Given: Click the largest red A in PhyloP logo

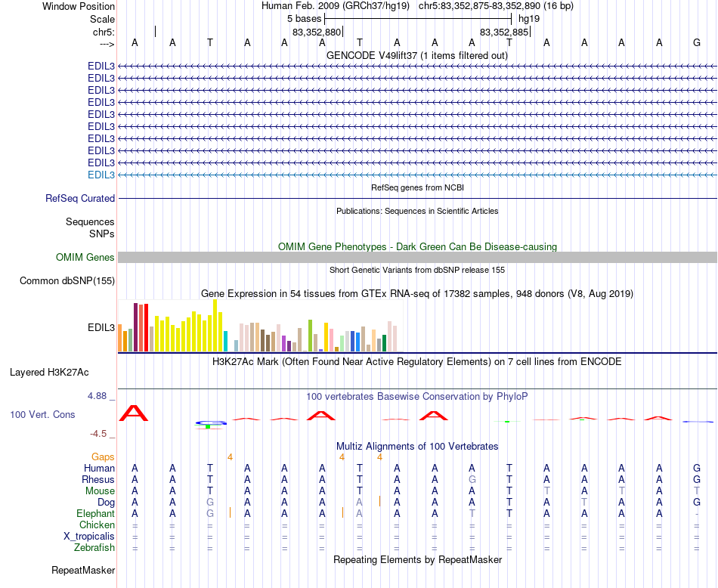Looking at the screenshot, I should tap(134, 413).
